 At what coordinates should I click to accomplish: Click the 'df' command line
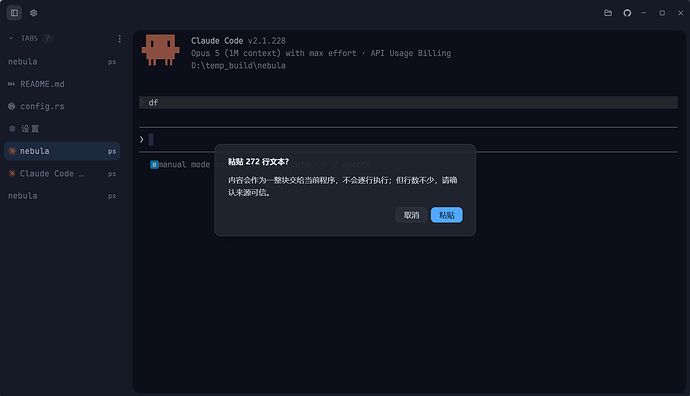(x=408, y=103)
